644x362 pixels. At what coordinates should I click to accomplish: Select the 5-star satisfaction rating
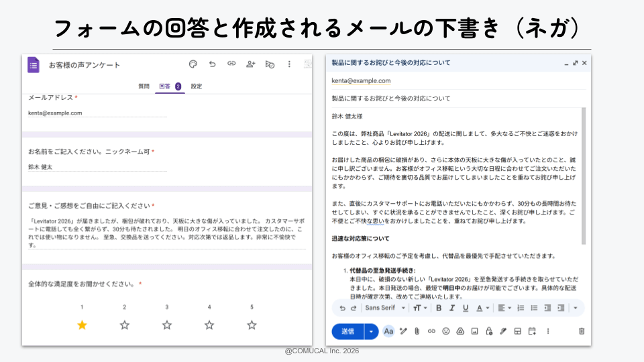(x=252, y=325)
